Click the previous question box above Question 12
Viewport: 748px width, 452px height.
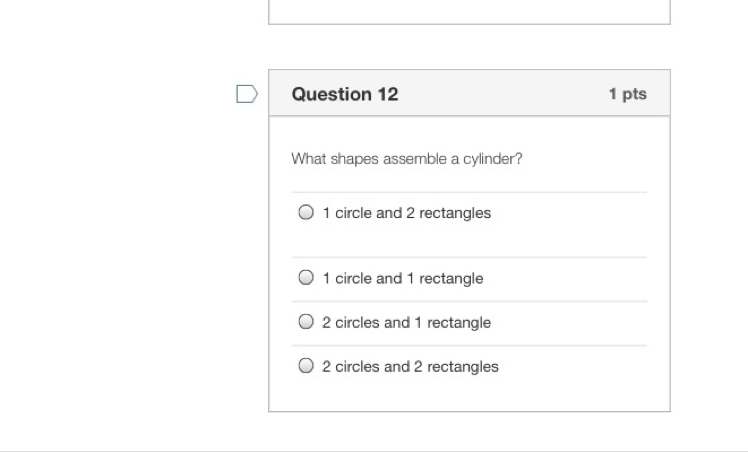coord(469,11)
